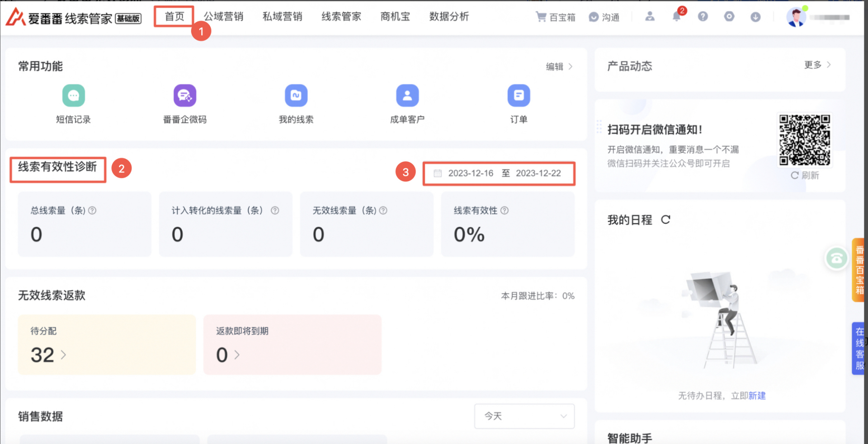Open the notification bell with badge
The width and height of the screenshot is (868, 444).
coord(676,17)
